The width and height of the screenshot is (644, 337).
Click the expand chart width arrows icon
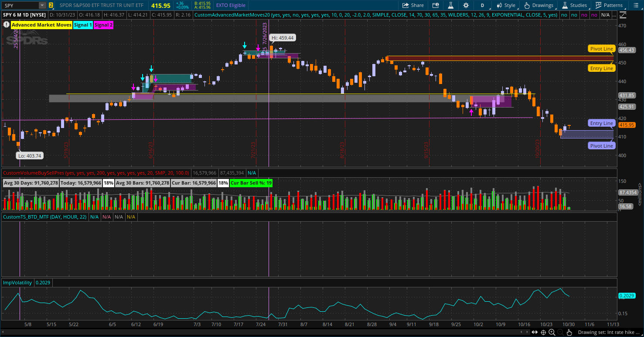click(x=535, y=332)
